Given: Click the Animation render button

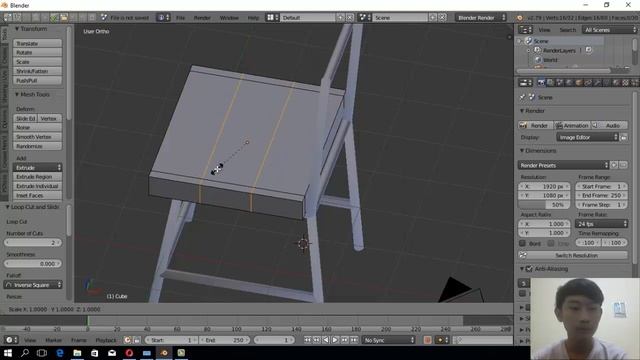Looking at the screenshot, I should coord(573,125).
